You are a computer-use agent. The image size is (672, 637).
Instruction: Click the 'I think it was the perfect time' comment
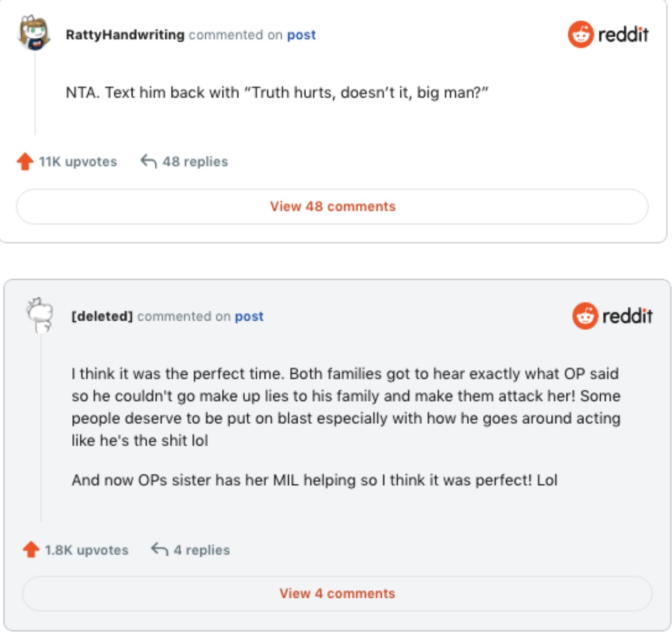click(x=346, y=407)
